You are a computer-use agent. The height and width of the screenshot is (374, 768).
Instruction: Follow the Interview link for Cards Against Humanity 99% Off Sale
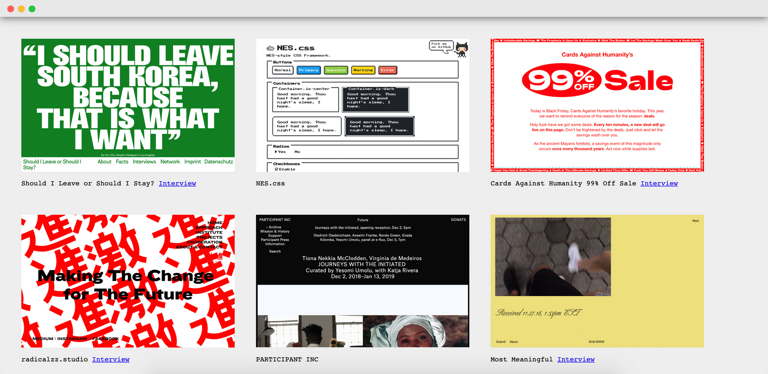tap(659, 184)
